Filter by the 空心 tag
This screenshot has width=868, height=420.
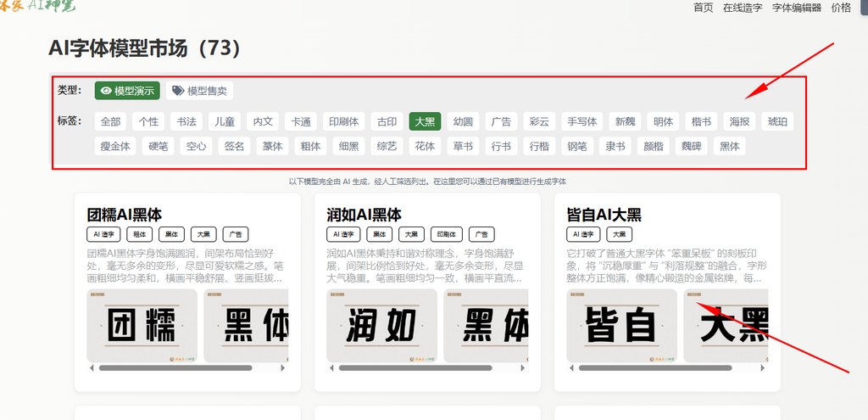point(196,146)
